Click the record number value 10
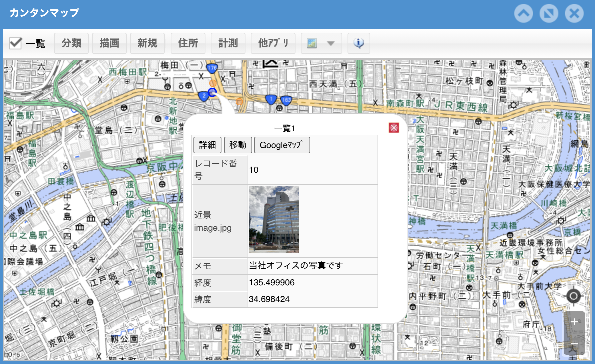 point(254,170)
